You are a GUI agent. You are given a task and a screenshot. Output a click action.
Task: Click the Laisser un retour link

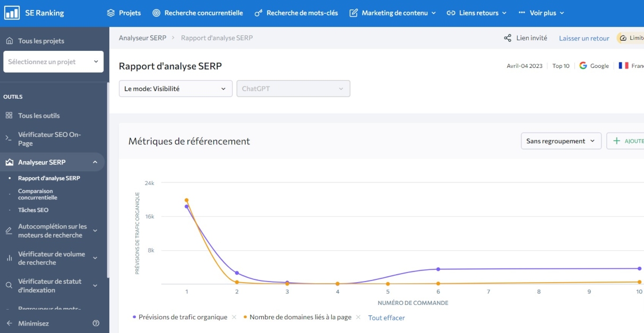coord(584,38)
